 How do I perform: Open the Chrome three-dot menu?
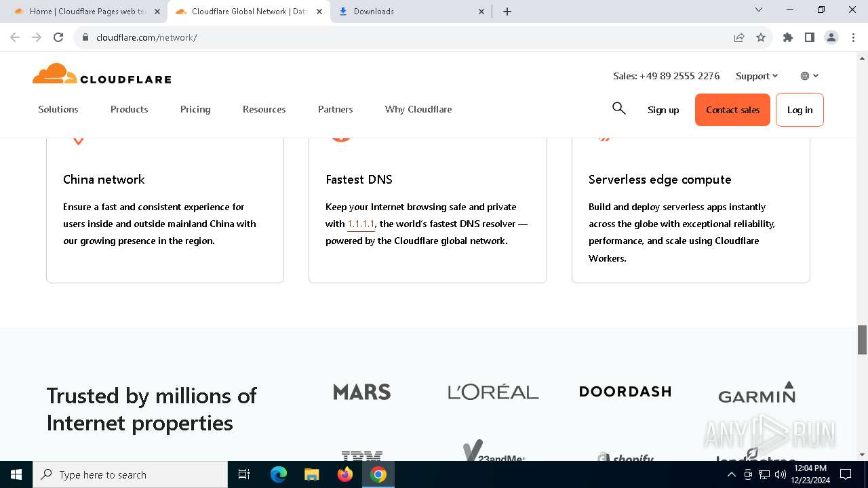click(x=853, y=37)
